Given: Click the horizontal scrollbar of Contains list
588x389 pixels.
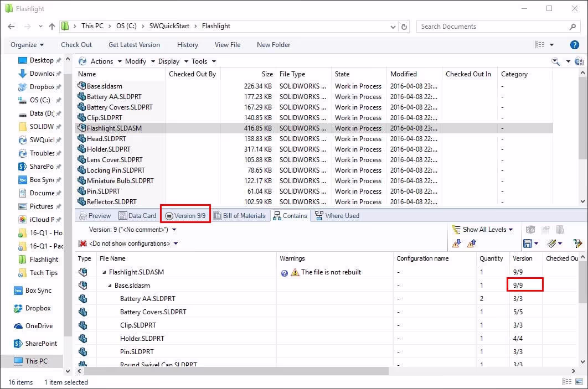Looking at the screenshot, I should (x=236, y=371).
